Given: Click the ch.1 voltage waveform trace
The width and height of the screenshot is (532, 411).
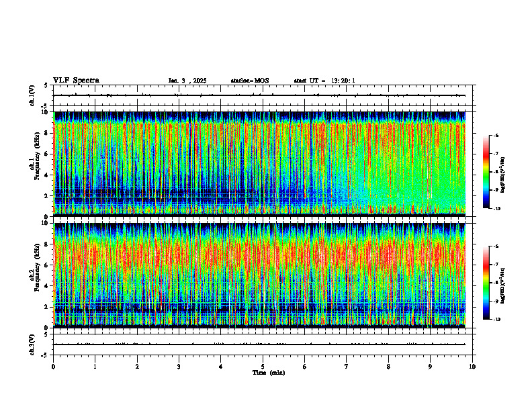Looking at the screenshot, I should coord(259,95).
